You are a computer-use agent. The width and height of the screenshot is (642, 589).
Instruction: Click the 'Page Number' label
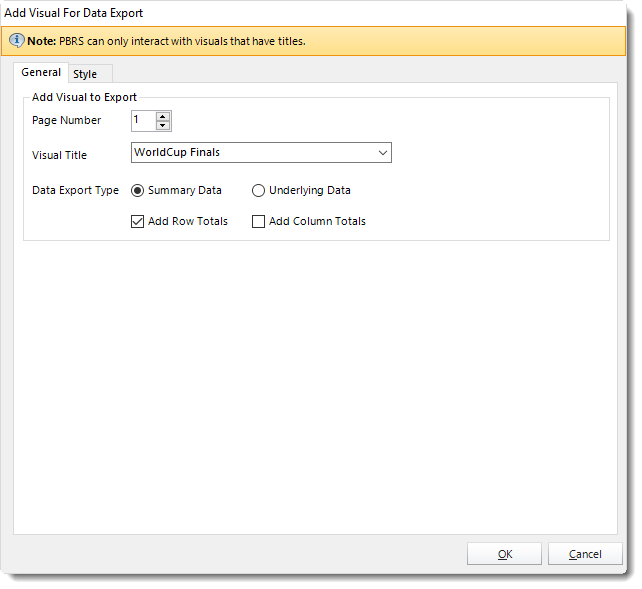point(66,120)
